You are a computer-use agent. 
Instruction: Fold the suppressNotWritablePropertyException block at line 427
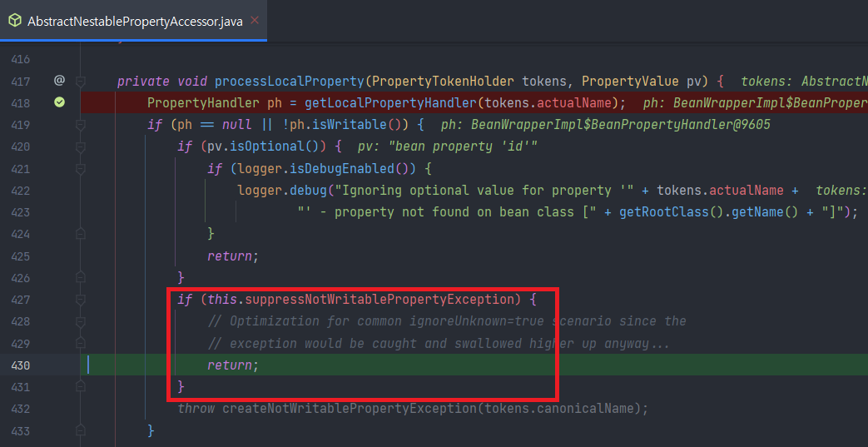[81, 300]
